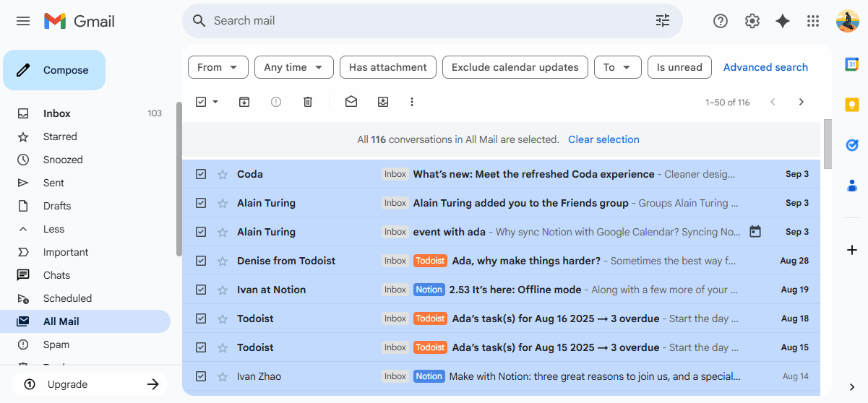Open the account profile picture

point(848,21)
